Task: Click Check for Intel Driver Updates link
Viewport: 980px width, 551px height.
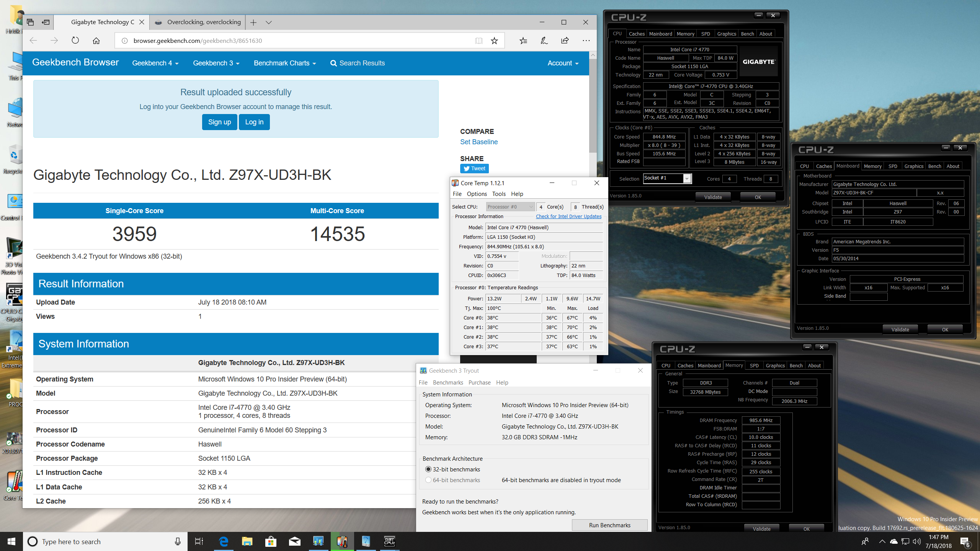Action: pyautogui.click(x=568, y=216)
